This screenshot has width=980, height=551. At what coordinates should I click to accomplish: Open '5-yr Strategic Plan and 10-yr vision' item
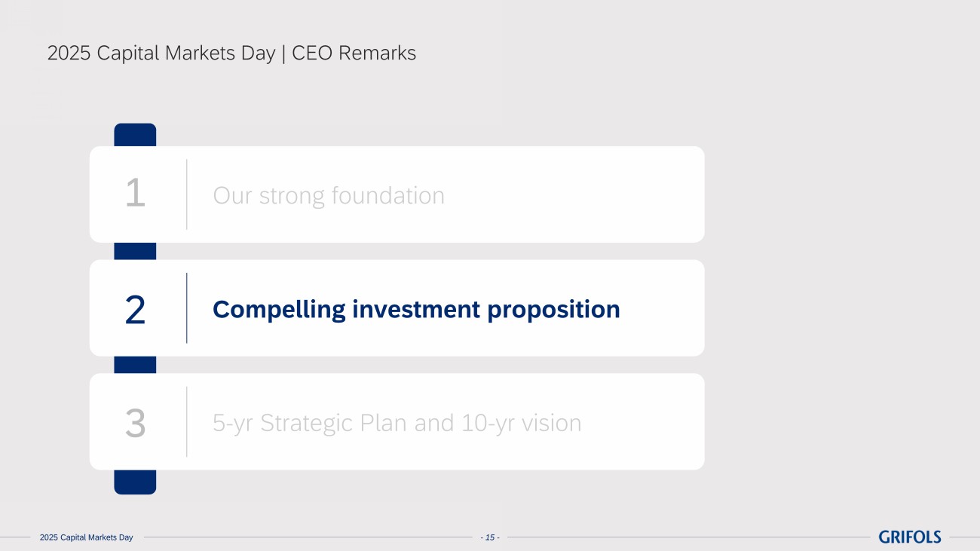397,423
